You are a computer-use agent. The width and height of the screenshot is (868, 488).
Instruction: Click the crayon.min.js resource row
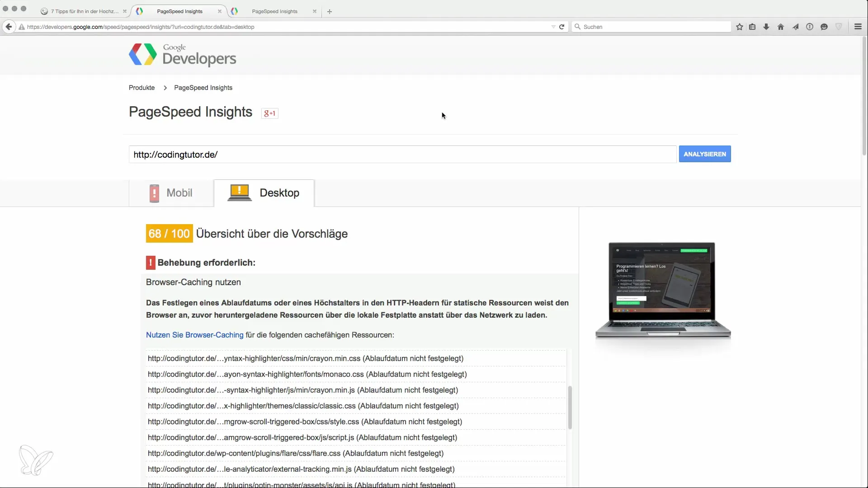pyautogui.click(x=356, y=390)
